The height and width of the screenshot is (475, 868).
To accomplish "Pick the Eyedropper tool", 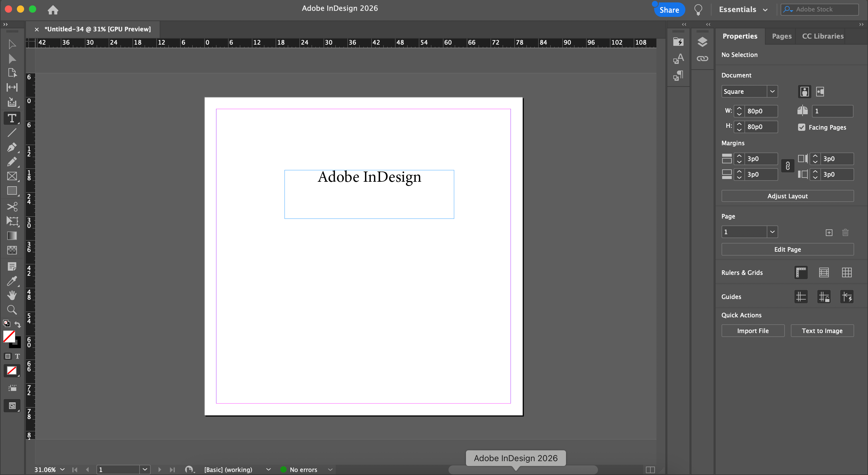I will pos(12,281).
